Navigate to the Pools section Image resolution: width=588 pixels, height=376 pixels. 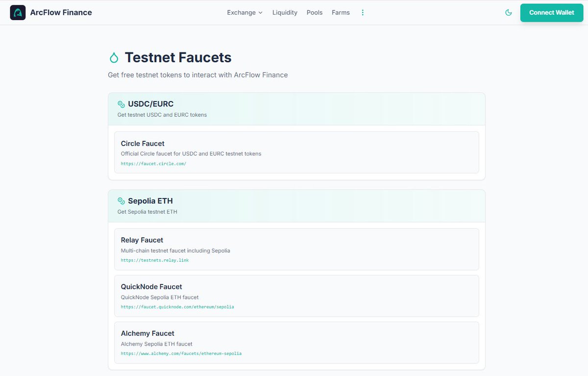pyautogui.click(x=314, y=13)
